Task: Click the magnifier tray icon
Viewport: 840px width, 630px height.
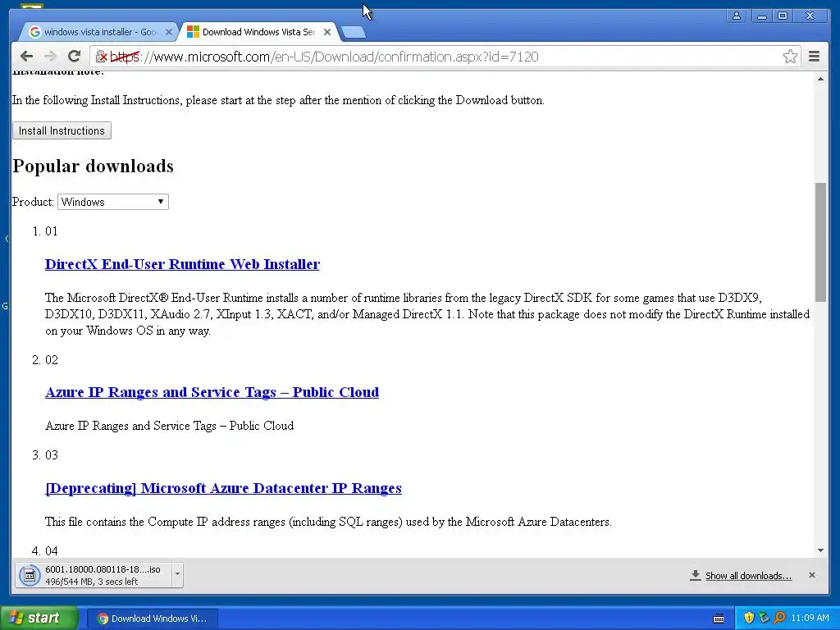Action: (779, 618)
